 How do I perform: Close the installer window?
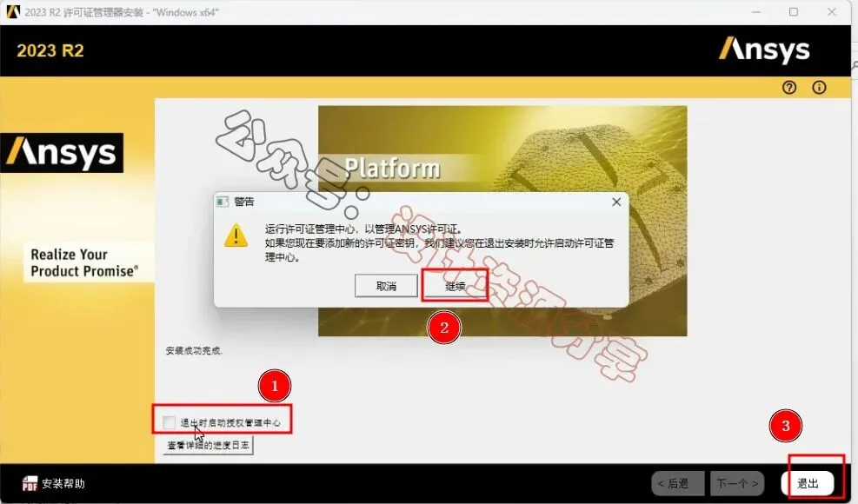tap(832, 11)
